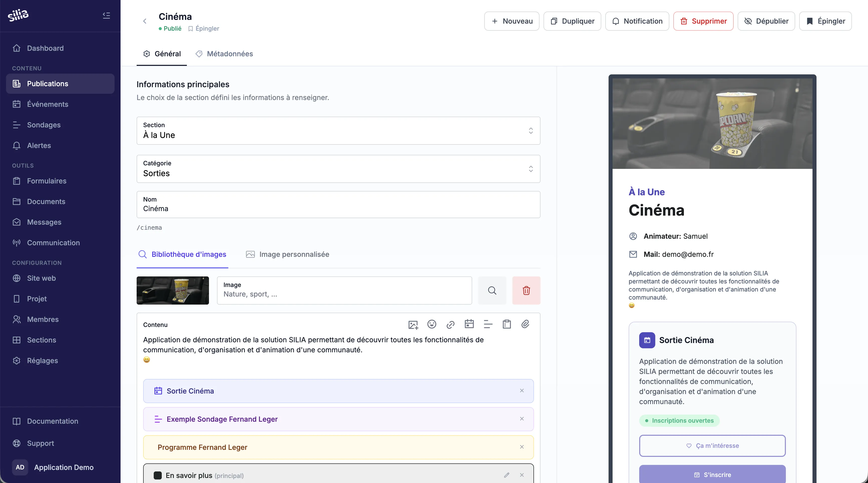Click Dépublier to unpublish the publication
Viewport: 868px width, 483px height.
(x=766, y=21)
